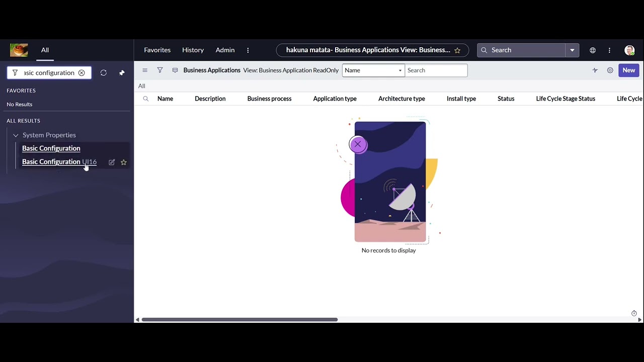Open the first Basic Configuration module
This screenshot has width=644, height=362.
(x=51, y=148)
